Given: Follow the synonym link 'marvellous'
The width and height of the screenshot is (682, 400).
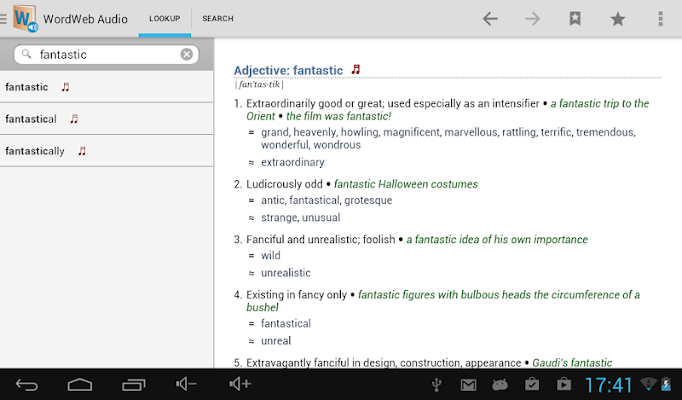Looking at the screenshot, I should 471,132.
